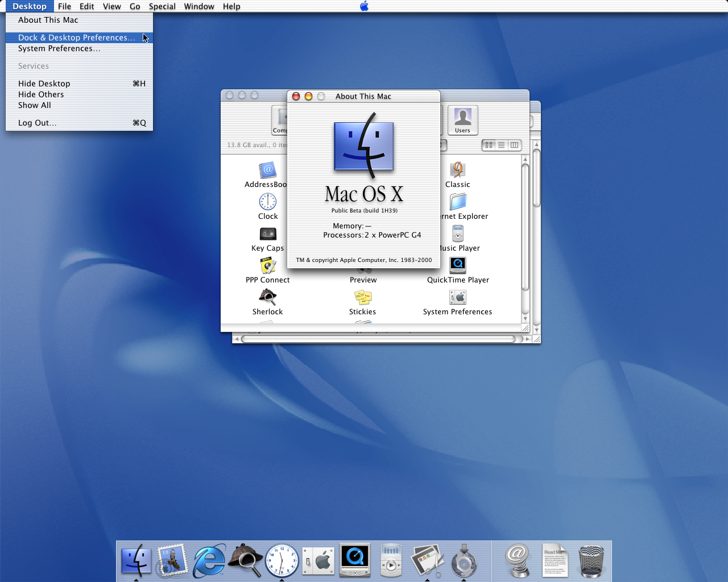Screen dimensions: 728x582
Task: Click the "Processors: 2 x PowerPC G4" text
Action: tap(372, 235)
